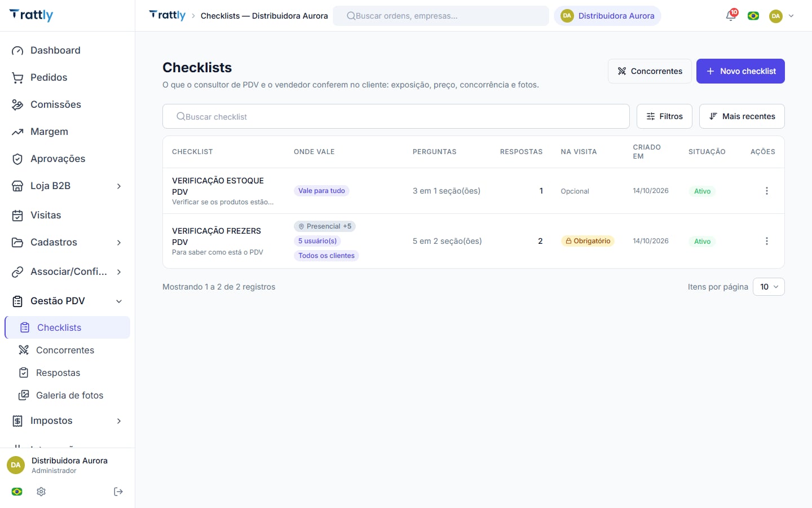This screenshot has width=812, height=508.
Task: Click the Cadastros folder icon
Action: (x=17, y=242)
